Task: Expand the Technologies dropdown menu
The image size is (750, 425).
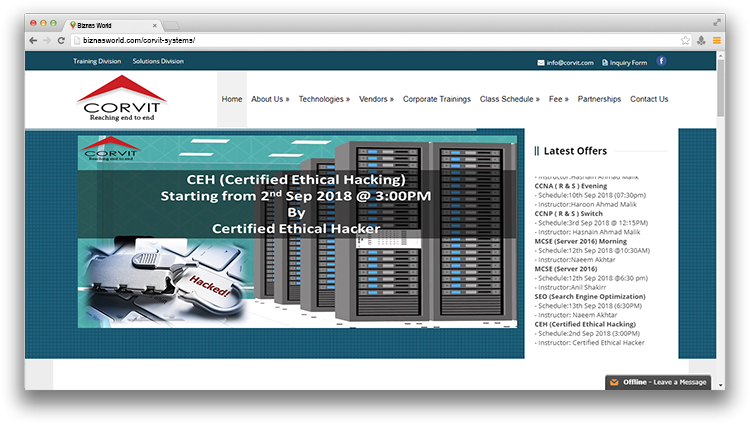Action: point(324,99)
